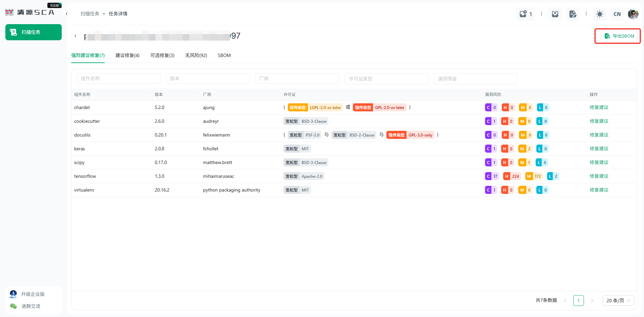Switch to the 建议修复(4) tab
The image size is (644, 317).
127,55
